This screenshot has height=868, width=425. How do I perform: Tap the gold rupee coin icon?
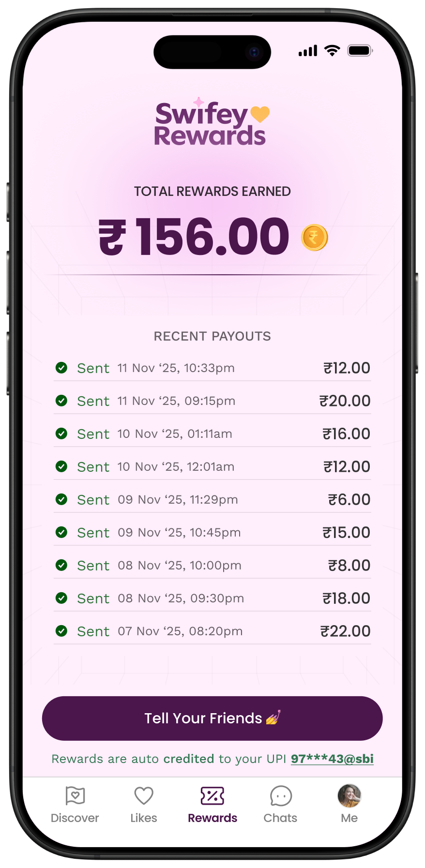tap(314, 238)
